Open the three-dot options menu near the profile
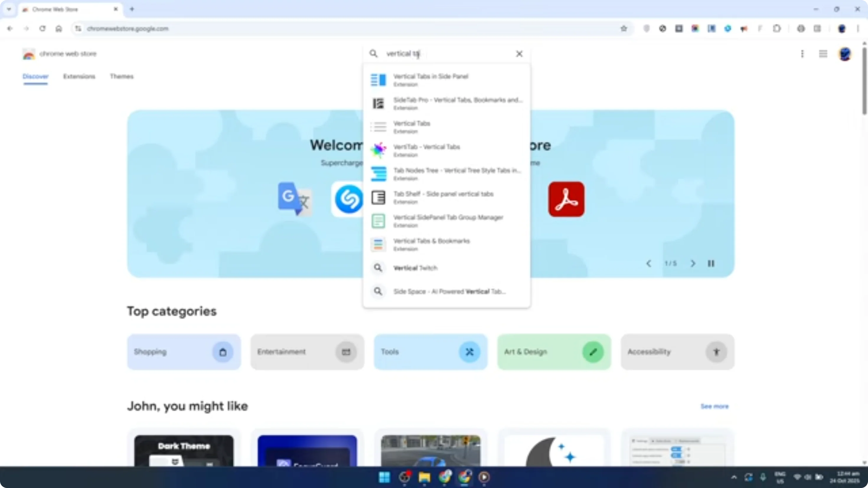Viewport: 868px width, 488px height. (x=802, y=54)
